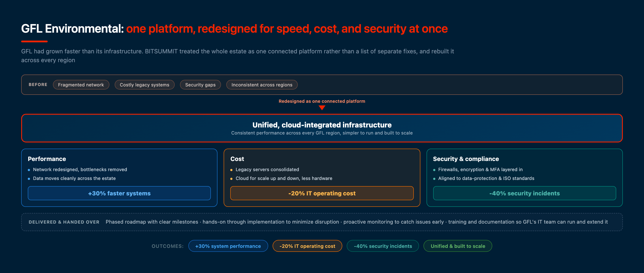Click 'Firewalls, encryption & MFA layered in' bullet
644x273 pixels.
point(480,170)
